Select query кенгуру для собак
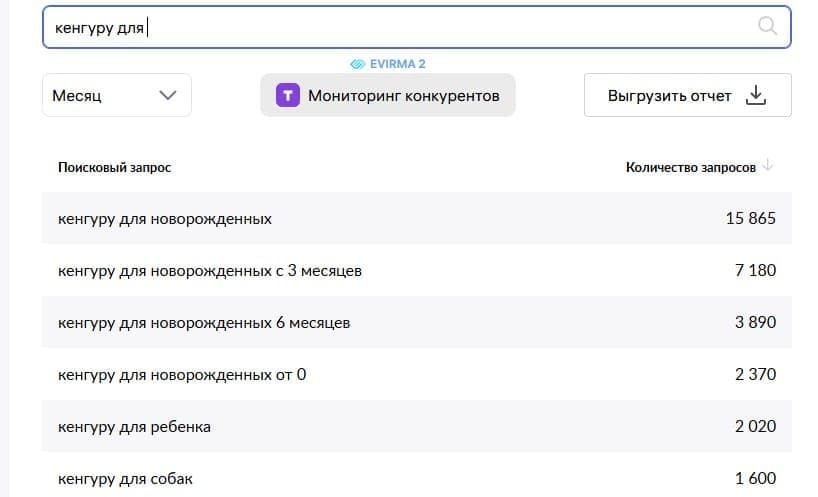The height and width of the screenshot is (497, 818). tap(125, 479)
